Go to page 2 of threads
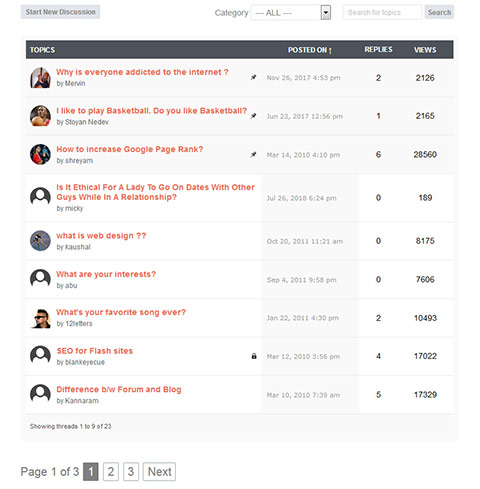This screenshot has height=489, width=480. (111, 471)
